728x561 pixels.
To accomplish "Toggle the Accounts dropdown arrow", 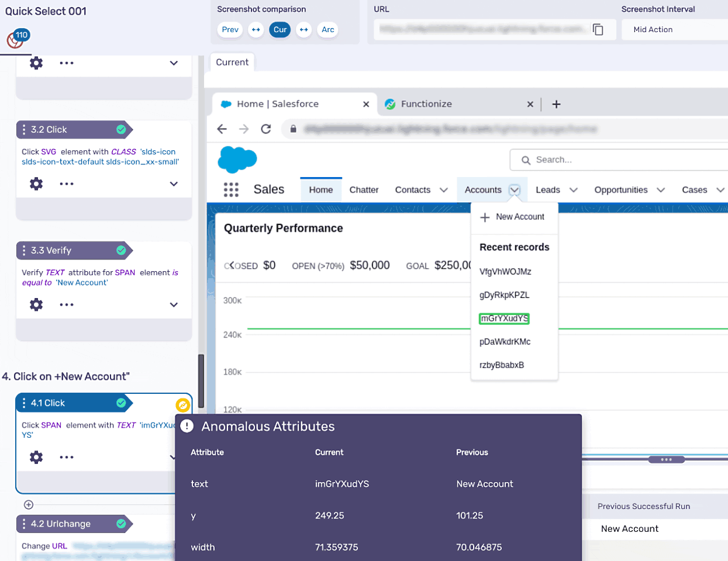I will pos(515,190).
